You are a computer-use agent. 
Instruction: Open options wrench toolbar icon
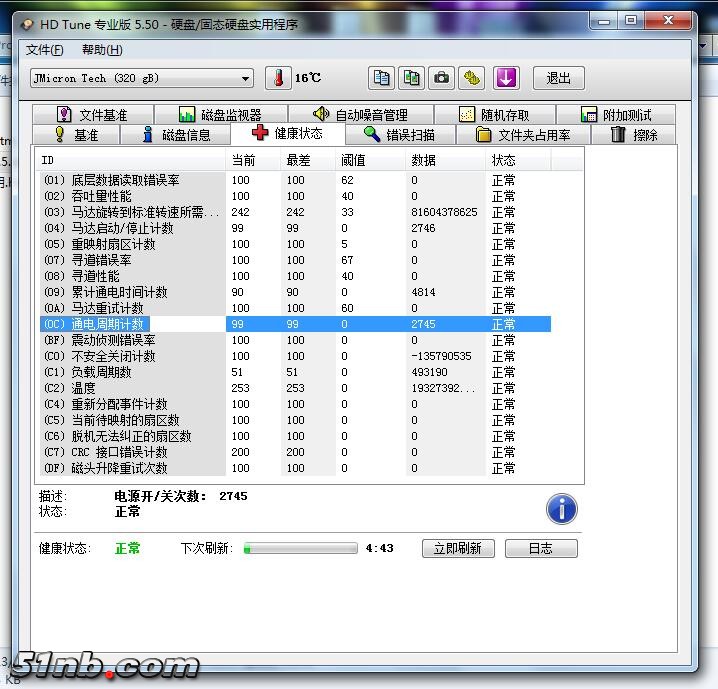472,78
